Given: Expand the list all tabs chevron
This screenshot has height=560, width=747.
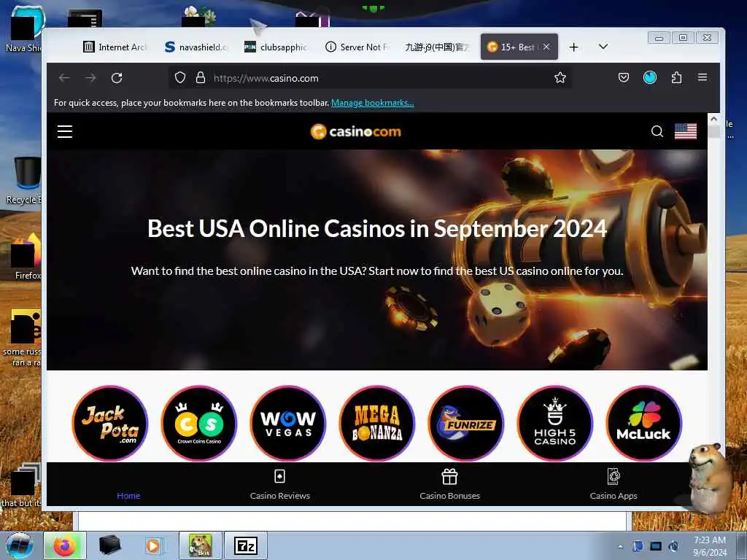Looking at the screenshot, I should 603,47.
